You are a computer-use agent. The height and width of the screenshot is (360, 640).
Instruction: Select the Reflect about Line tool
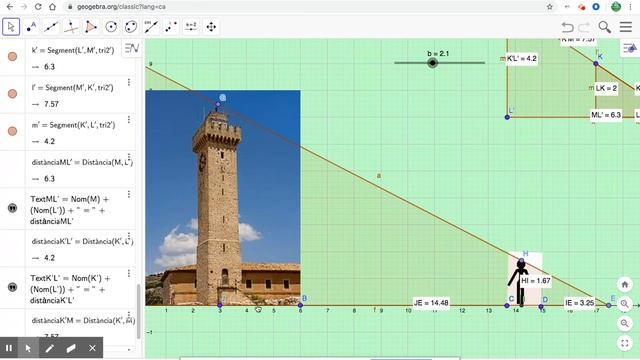171,27
